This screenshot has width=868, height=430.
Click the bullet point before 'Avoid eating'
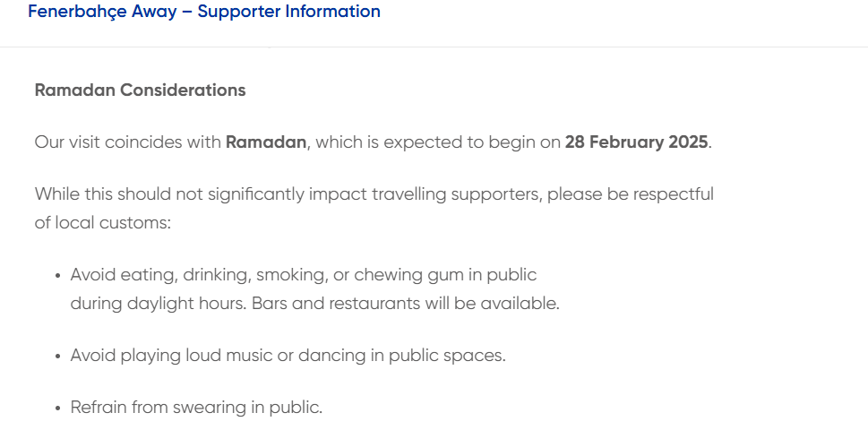click(x=57, y=276)
